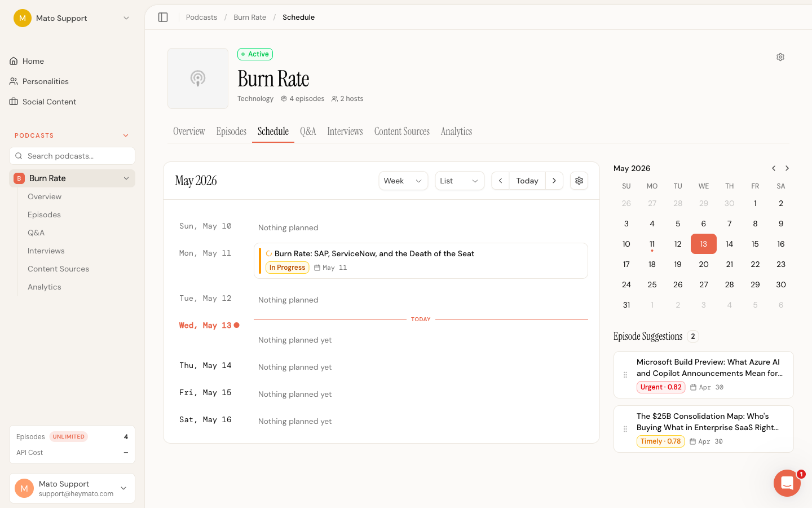
Task: Open sidebar Overview under Burn Rate
Action: pyautogui.click(x=45, y=196)
